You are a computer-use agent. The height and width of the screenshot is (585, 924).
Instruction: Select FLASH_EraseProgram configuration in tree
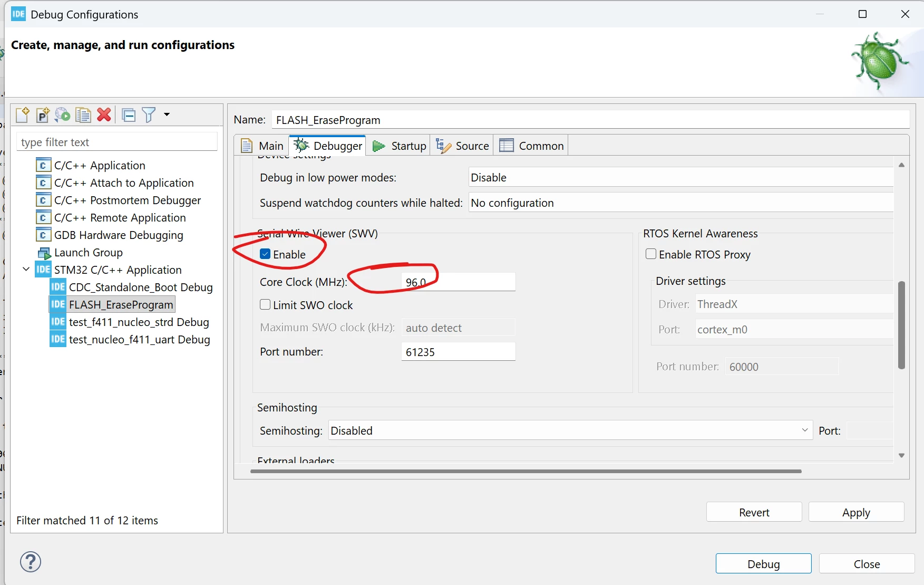[112, 305]
